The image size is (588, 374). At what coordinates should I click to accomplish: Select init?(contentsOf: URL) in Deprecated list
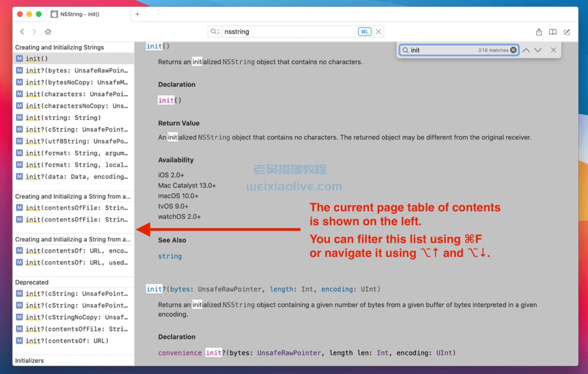pos(67,341)
